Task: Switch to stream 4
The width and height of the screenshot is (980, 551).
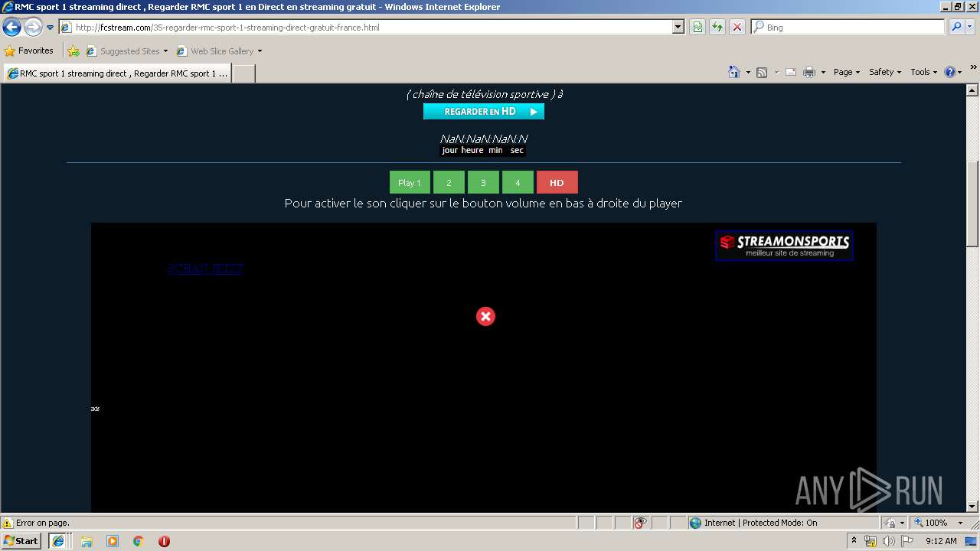Action: [x=518, y=182]
